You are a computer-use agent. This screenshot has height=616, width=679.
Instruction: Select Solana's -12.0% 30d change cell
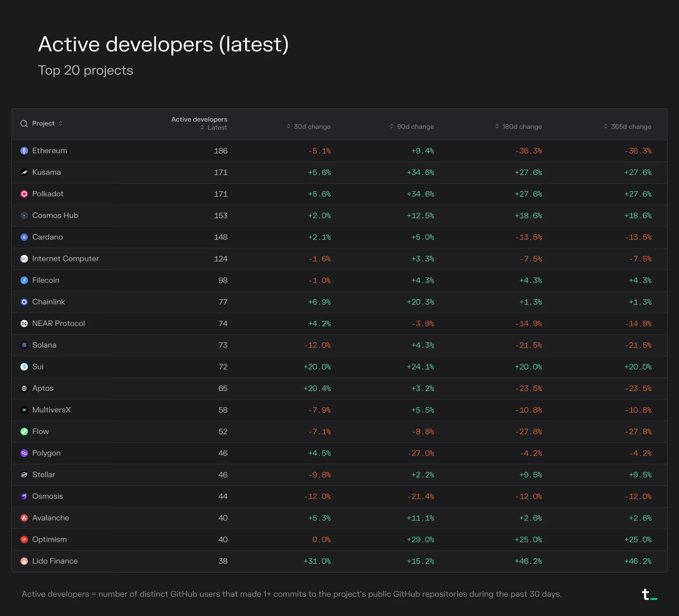[x=317, y=345]
